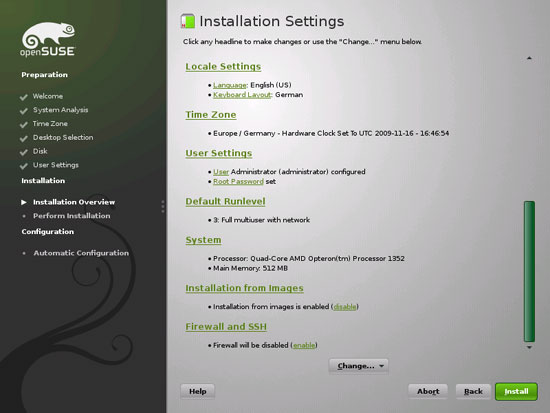The height and width of the screenshot is (413, 550).
Task: Click the scroll down arrow
Action: (529, 347)
